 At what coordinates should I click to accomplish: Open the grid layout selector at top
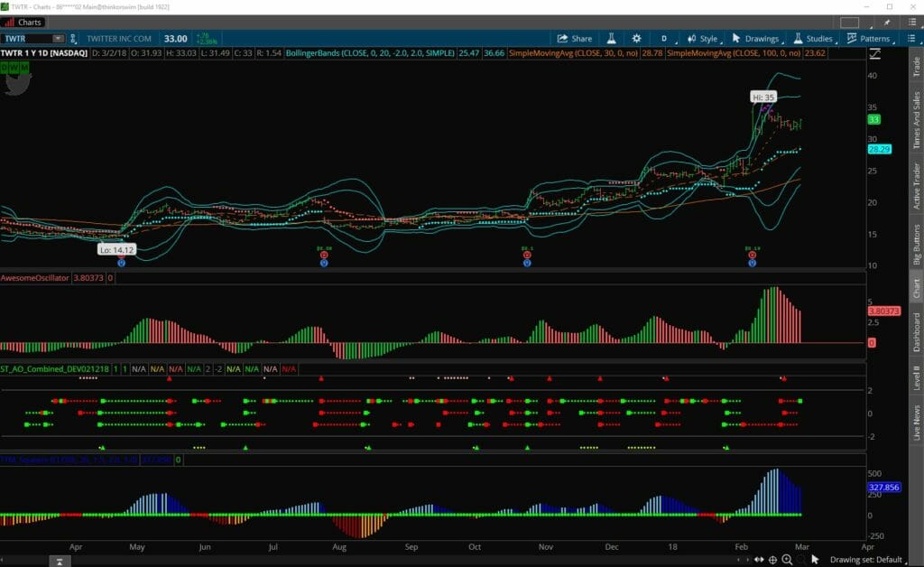849,23
